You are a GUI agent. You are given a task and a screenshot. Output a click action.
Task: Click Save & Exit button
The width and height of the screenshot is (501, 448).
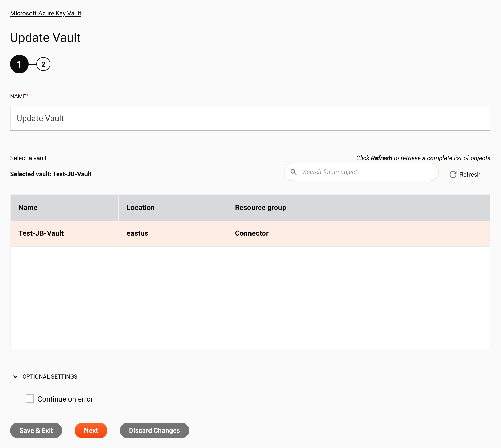click(36, 430)
